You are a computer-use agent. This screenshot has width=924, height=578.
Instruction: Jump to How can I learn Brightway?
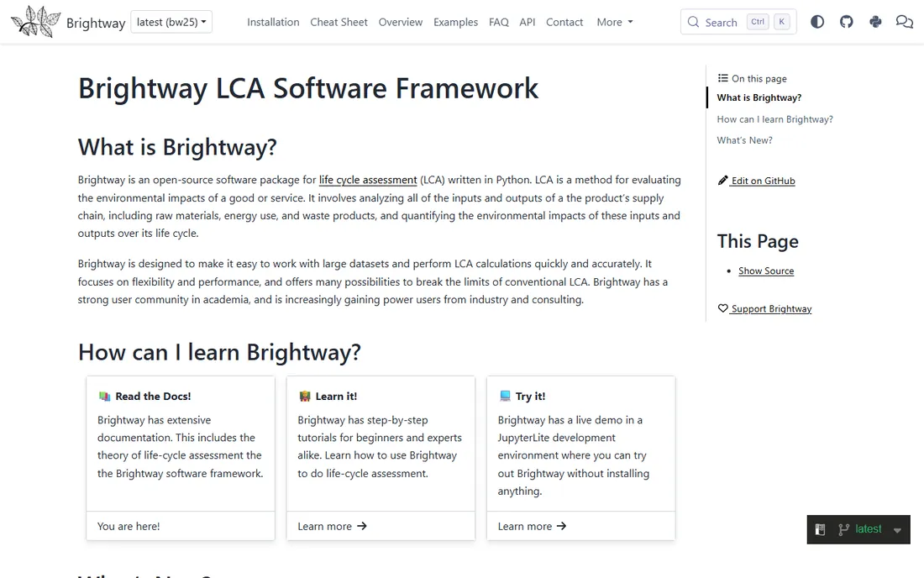click(x=775, y=119)
